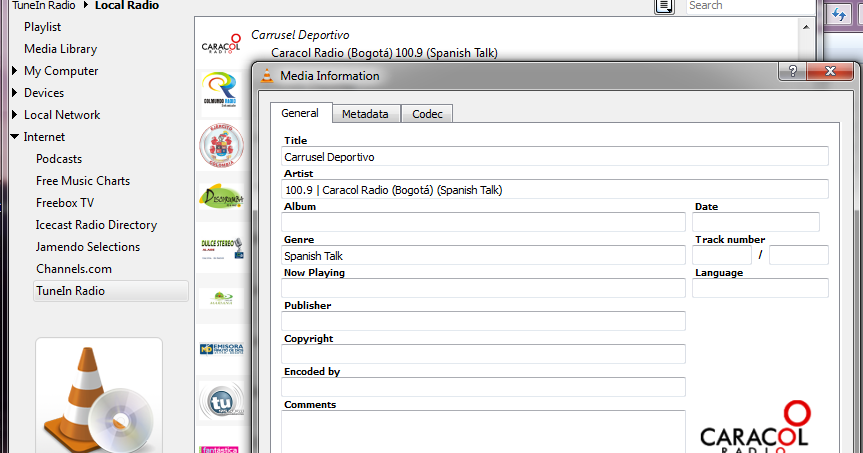Select the Discorumba station logo

click(x=221, y=197)
